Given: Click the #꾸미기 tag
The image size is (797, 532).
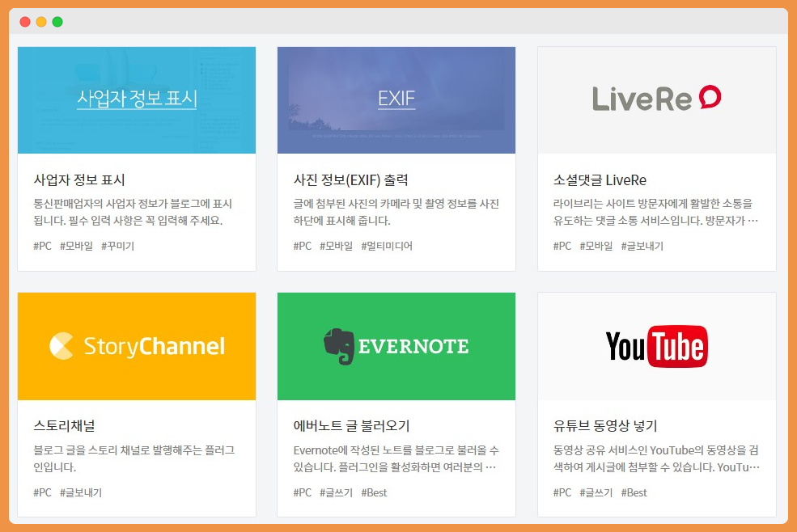Looking at the screenshot, I should [117, 246].
